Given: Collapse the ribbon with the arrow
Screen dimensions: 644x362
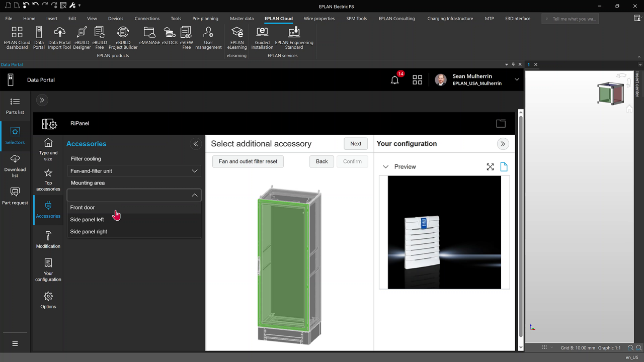Looking at the screenshot, I should click(639, 57).
